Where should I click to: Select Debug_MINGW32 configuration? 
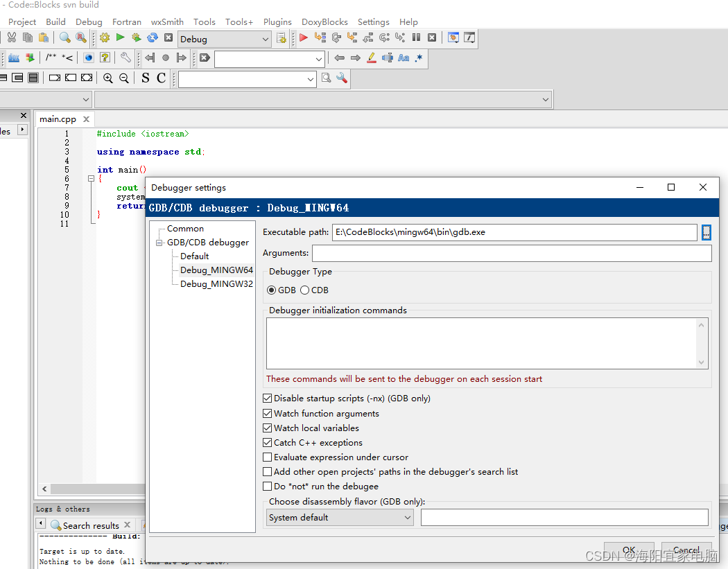point(216,284)
